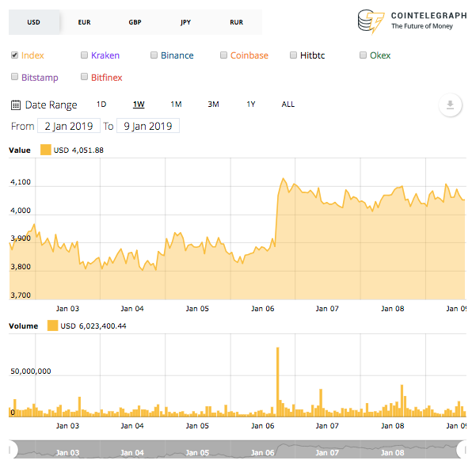Click the Coinbase label
The height and width of the screenshot is (468, 476).
(249, 55)
